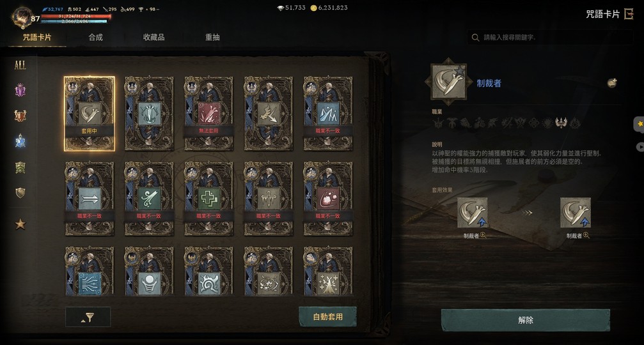This screenshot has height=345, width=644.
Task: Go to the 重抽 tab
Action: (x=212, y=37)
